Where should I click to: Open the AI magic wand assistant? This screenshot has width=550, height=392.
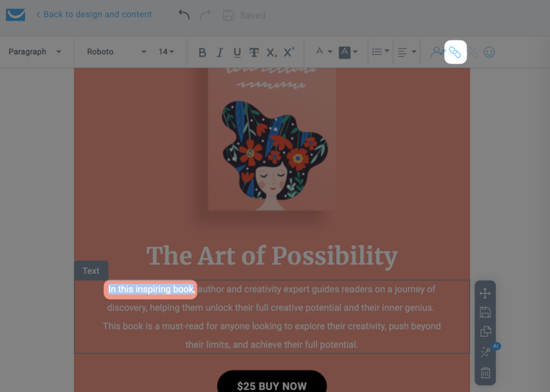click(x=486, y=352)
